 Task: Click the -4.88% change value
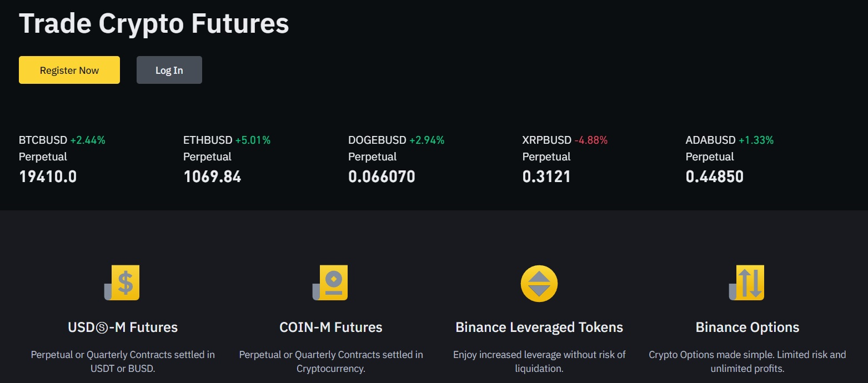(591, 140)
